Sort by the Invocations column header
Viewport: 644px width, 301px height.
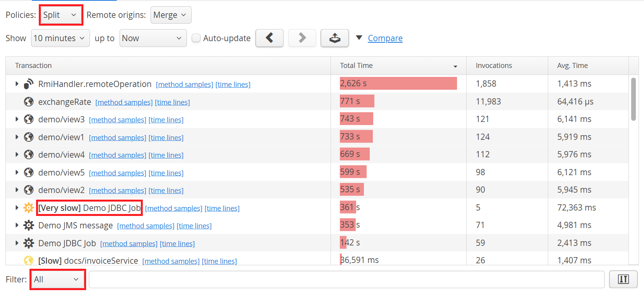(x=507, y=66)
